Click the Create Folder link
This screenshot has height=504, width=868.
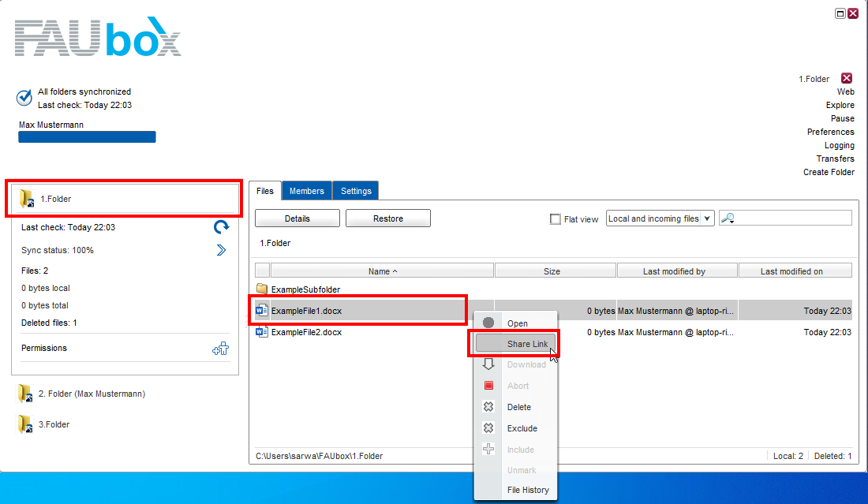829,172
